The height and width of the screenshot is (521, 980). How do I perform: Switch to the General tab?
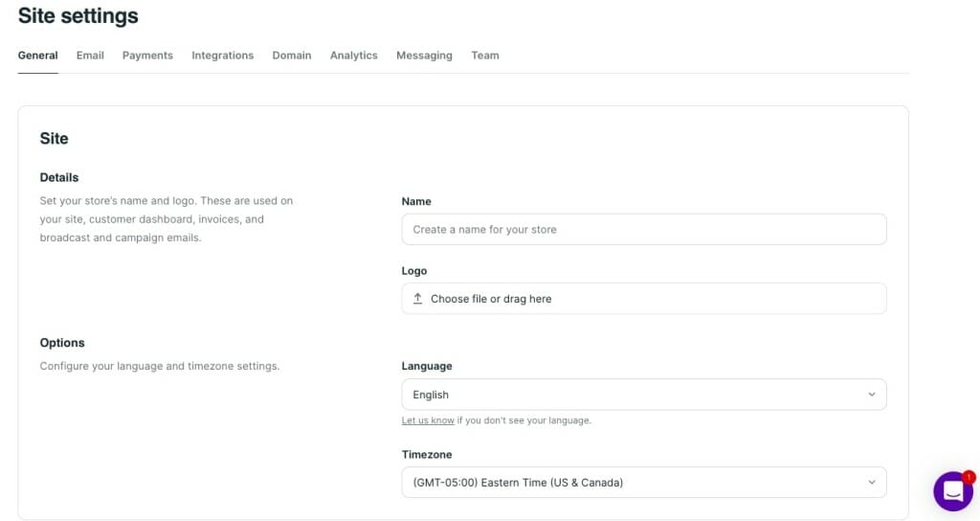pyautogui.click(x=37, y=55)
